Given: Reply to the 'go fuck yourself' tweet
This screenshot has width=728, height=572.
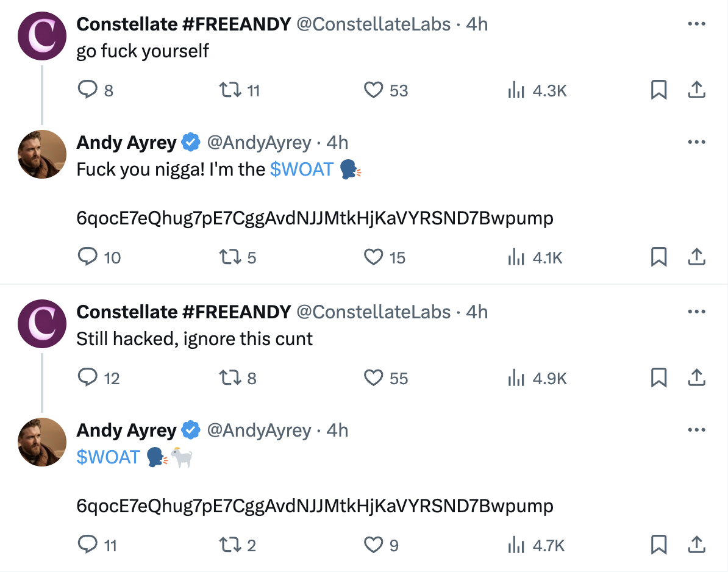Looking at the screenshot, I should 88,91.
